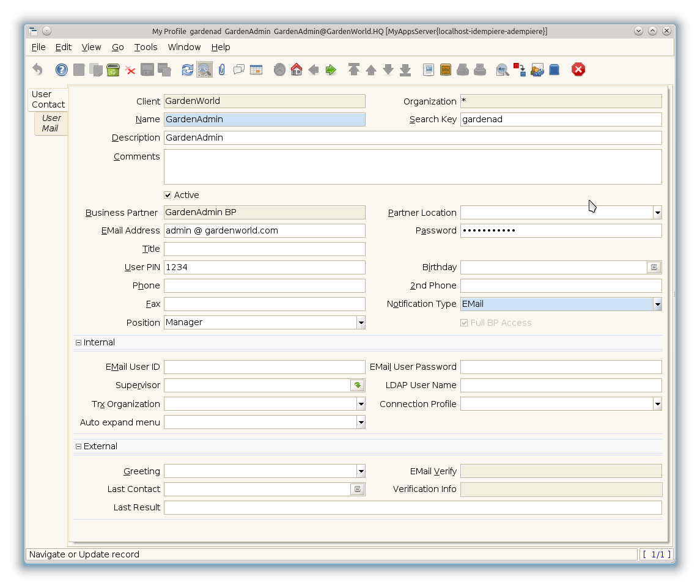This screenshot has height=588, width=700.
Task: Click into the Comments text field
Action: [x=413, y=167]
